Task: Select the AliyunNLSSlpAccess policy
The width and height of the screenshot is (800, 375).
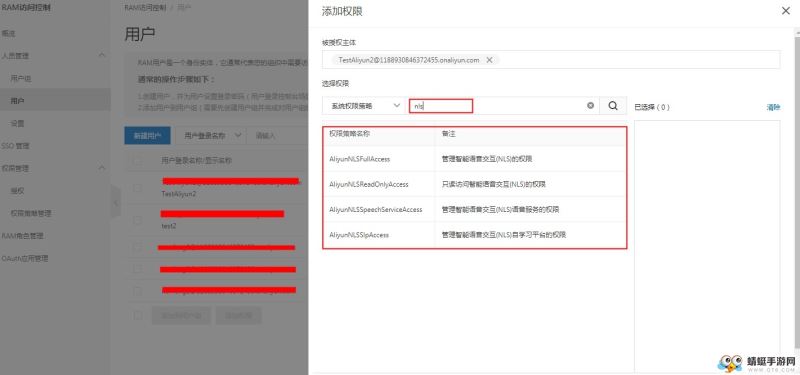Action: point(359,235)
